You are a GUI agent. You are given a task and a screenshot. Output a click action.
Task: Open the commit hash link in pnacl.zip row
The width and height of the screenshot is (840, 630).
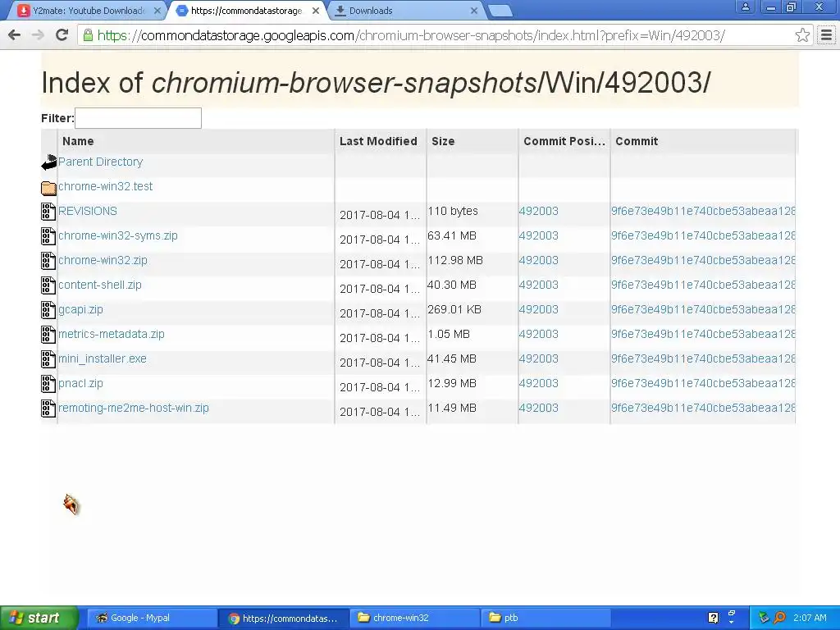(703, 384)
